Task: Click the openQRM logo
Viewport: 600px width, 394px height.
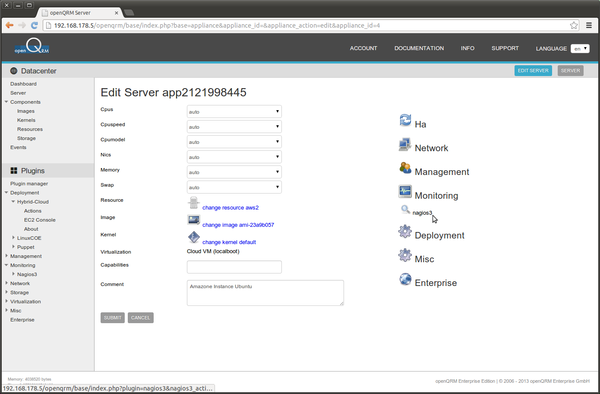Action: point(32,46)
